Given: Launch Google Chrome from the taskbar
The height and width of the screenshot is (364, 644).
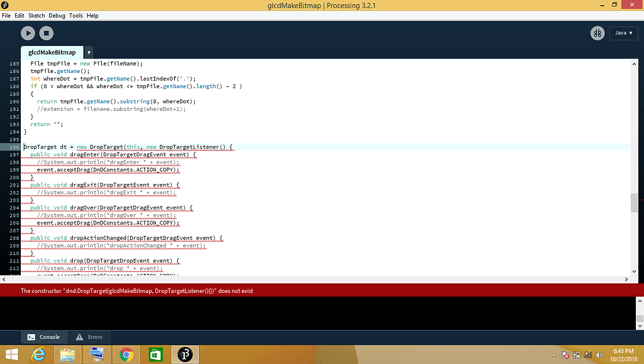Looking at the screenshot, I should 126,354.
